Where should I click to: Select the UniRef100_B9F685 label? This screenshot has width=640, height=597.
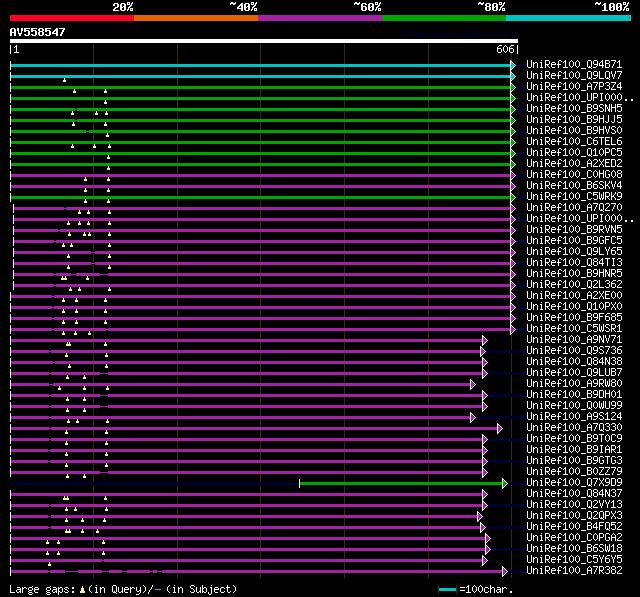pyautogui.click(x=574, y=318)
